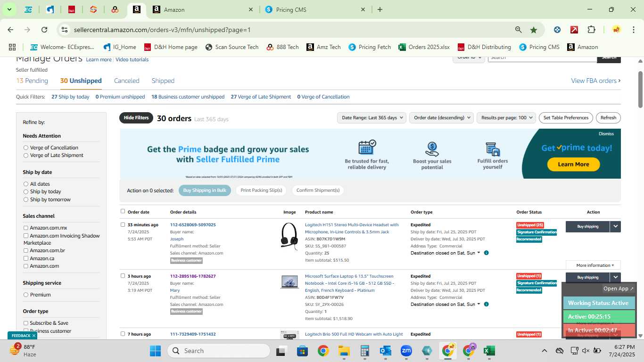Screen dimensions: 644x362
Task: Open the Windows Start menu
Action: [155, 351]
